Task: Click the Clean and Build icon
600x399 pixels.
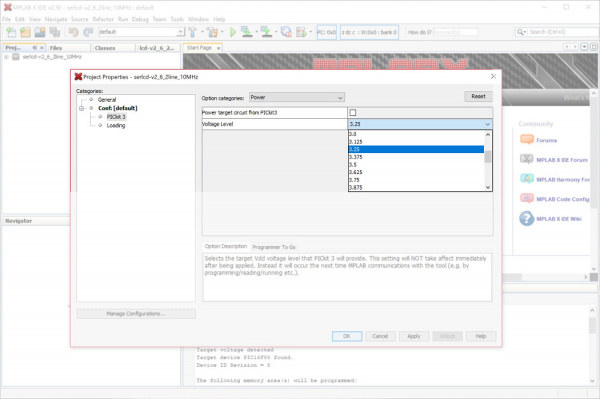Action: pyautogui.click(x=212, y=32)
